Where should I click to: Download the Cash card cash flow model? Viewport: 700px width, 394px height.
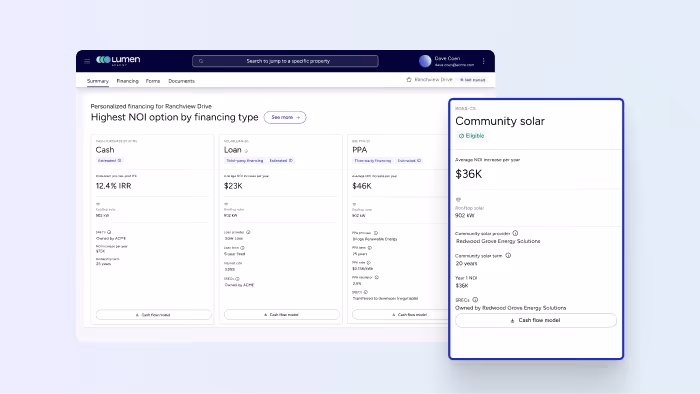click(154, 315)
